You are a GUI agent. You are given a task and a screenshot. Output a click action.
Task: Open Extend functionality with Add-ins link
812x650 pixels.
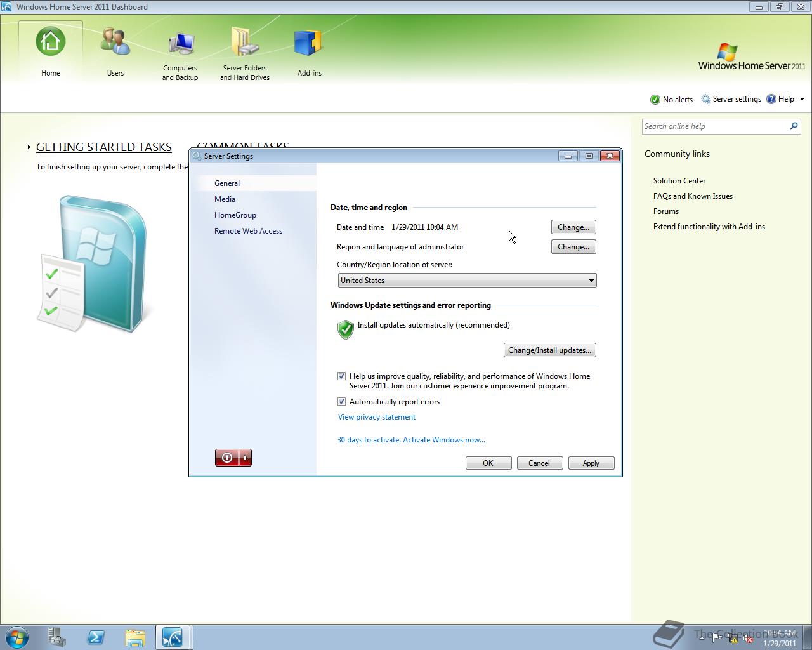pos(709,227)
